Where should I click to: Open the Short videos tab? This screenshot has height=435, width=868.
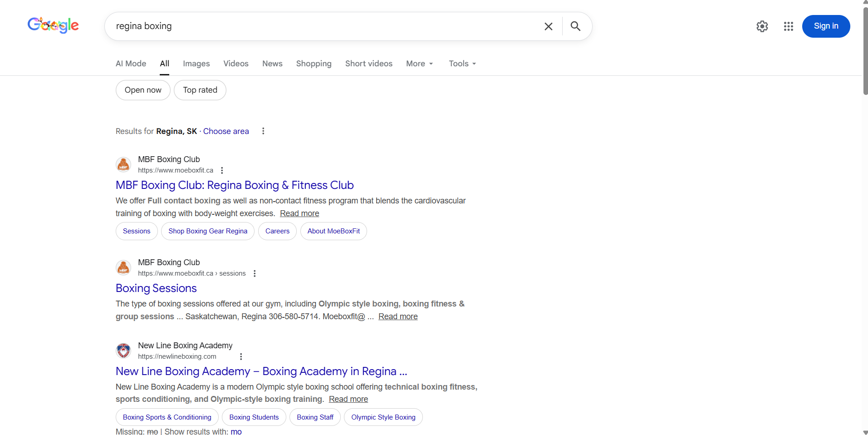click(369, 64)
